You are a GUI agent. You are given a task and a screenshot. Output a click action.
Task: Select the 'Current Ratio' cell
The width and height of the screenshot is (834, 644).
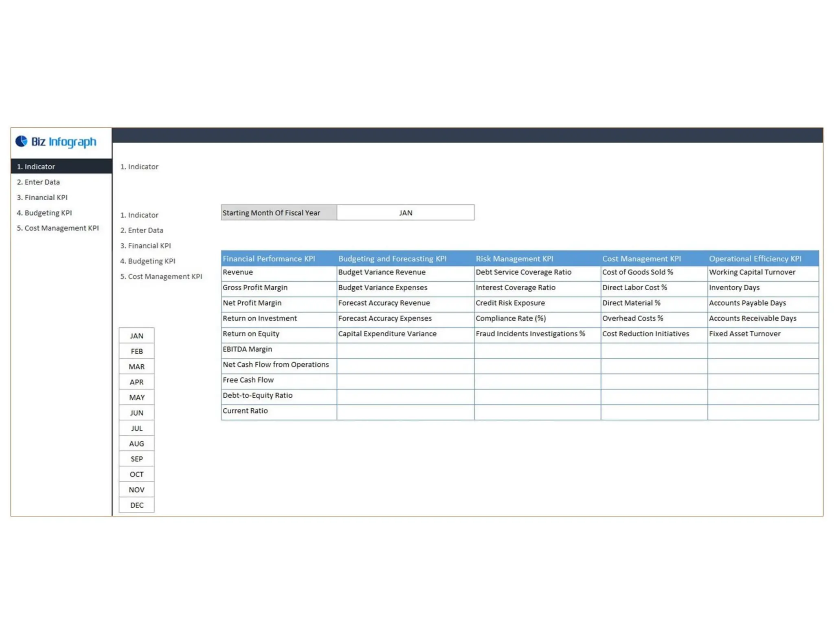(279, 412)
